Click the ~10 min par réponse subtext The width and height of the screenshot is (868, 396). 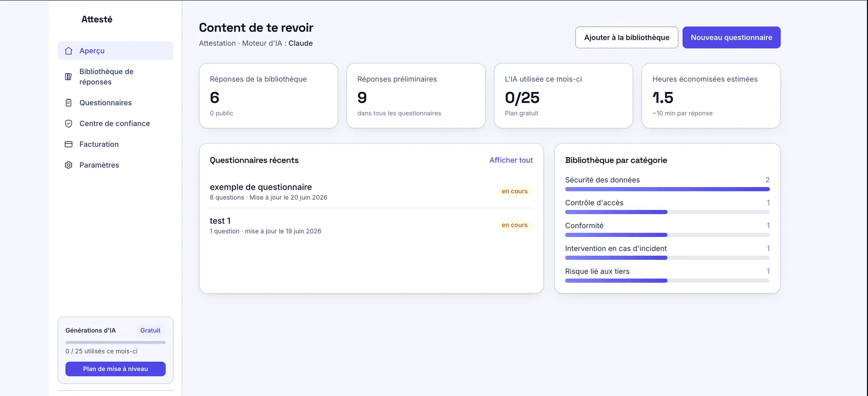coord(682,113)
